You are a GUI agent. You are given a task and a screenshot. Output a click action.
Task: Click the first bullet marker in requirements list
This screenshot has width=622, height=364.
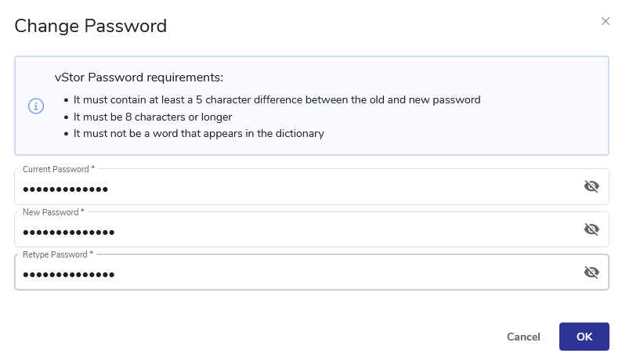(65, 100)
